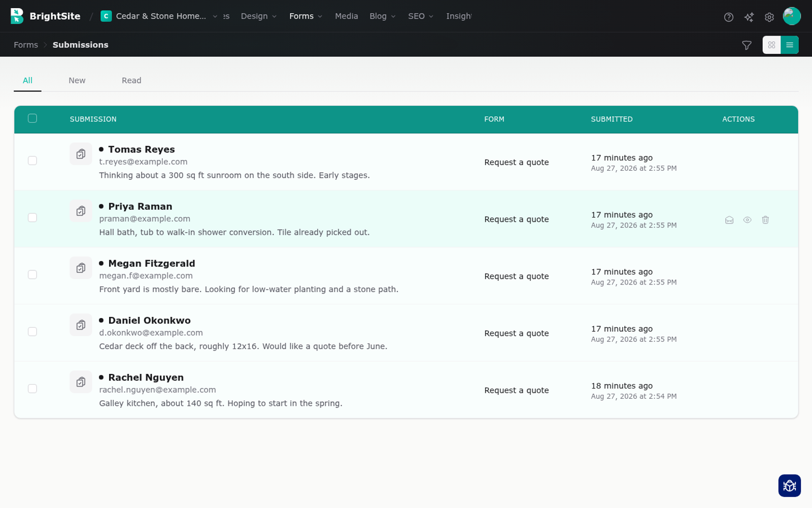Open the Media menu item
This screenshot has height=508, width=812.
coord(347,16)
